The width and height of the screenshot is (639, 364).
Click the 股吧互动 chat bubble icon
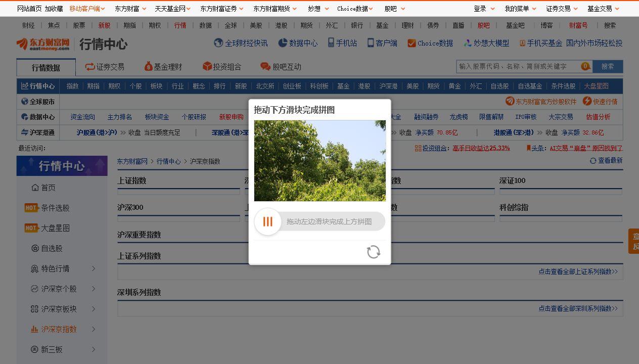coord(265,67)
